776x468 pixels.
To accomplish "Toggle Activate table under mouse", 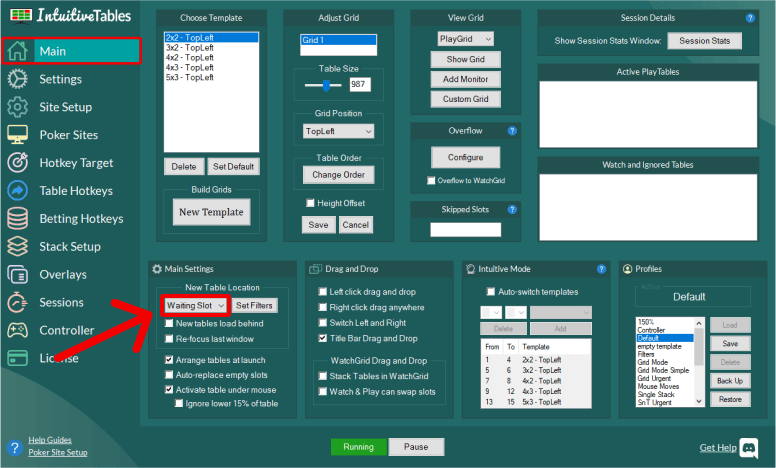I will point(169,389).
